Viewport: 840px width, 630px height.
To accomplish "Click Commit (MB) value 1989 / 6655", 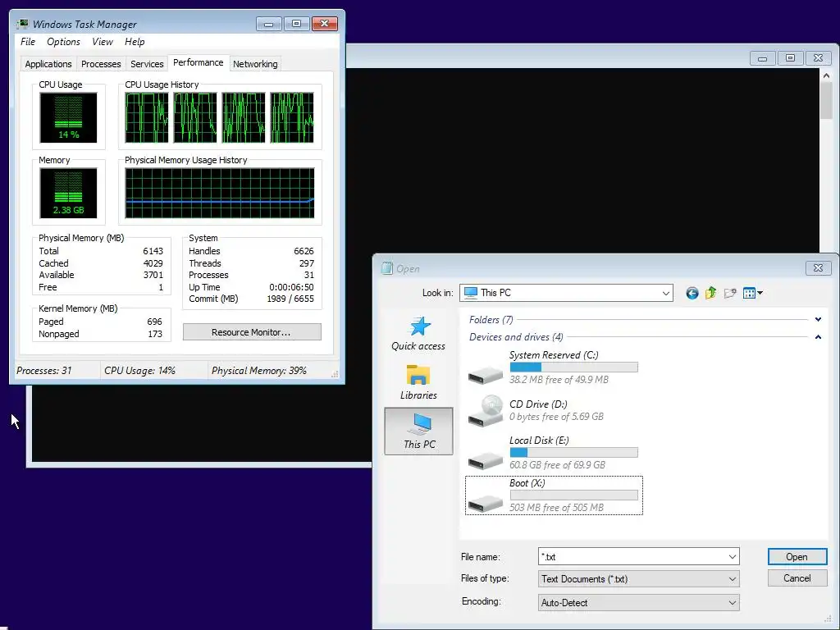I will (x=290, y=299).
